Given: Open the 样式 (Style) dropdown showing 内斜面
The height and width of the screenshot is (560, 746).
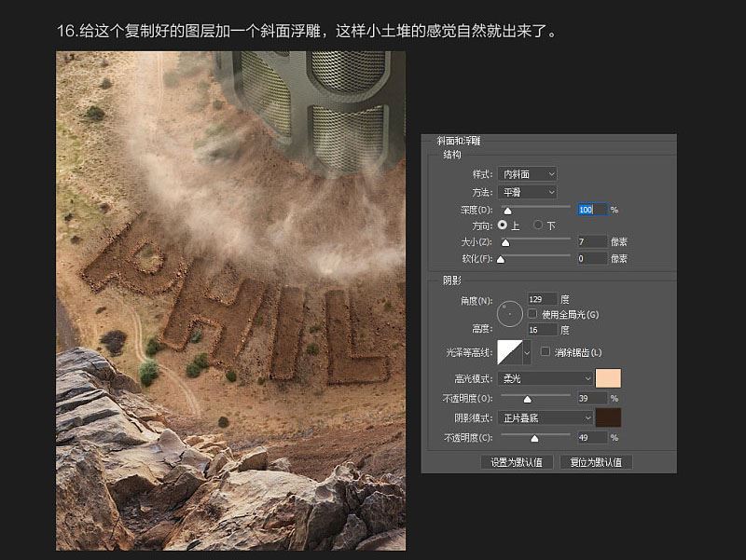Looking at the screenshot, I should [525, 174].
